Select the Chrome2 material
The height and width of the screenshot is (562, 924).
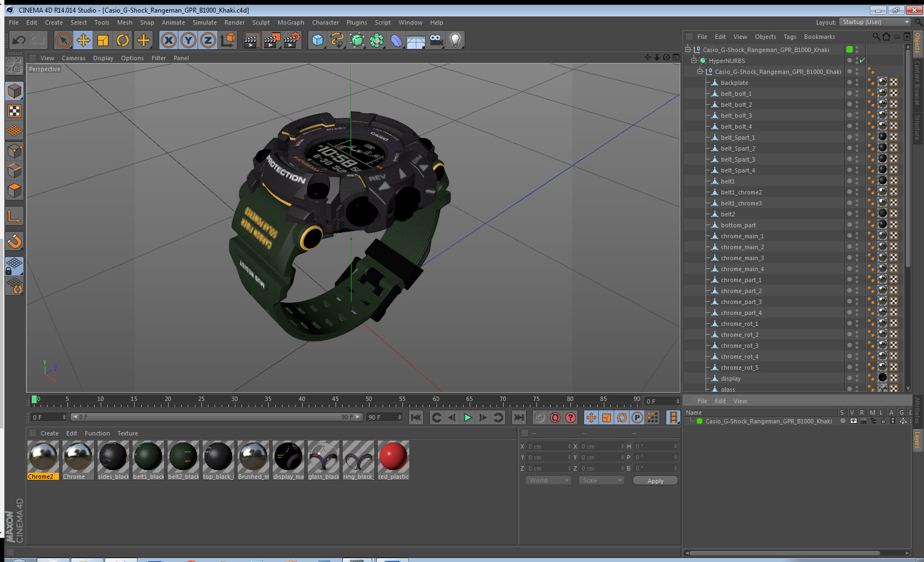(43, 460)
